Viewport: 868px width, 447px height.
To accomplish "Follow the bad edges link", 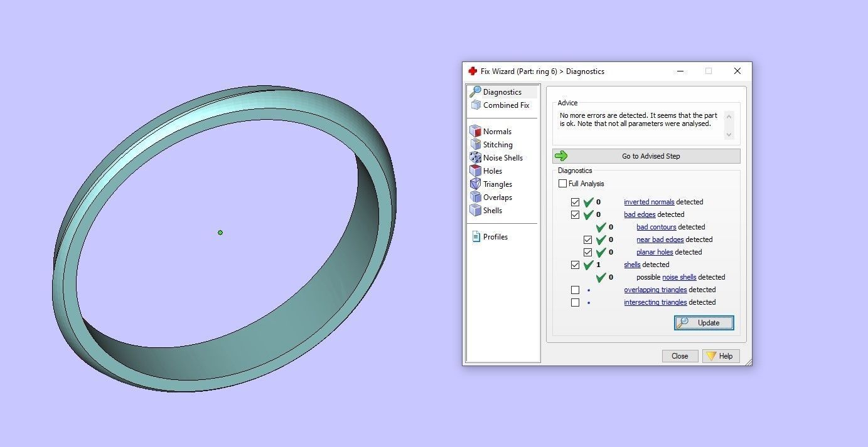I will pos(640,214).
